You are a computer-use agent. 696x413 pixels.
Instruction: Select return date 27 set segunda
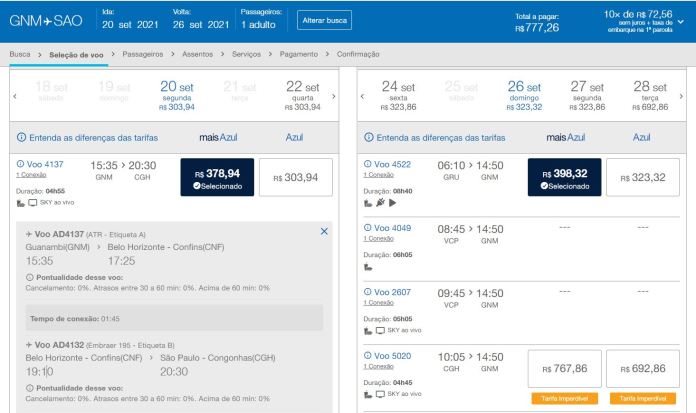[x=587, y=95]
